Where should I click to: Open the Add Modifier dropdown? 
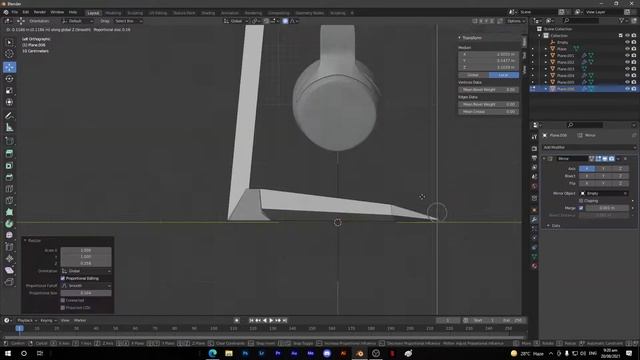589,147
